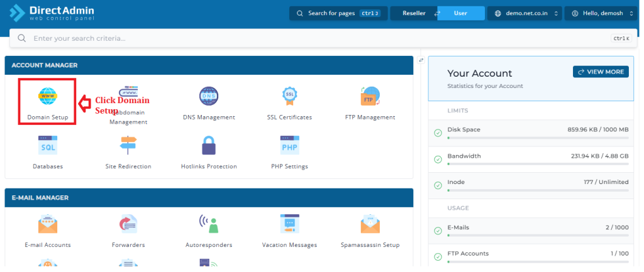Open Spamassassin Setup icon
This screenshot has width=644, height=272.
click(x=370, y=224)
